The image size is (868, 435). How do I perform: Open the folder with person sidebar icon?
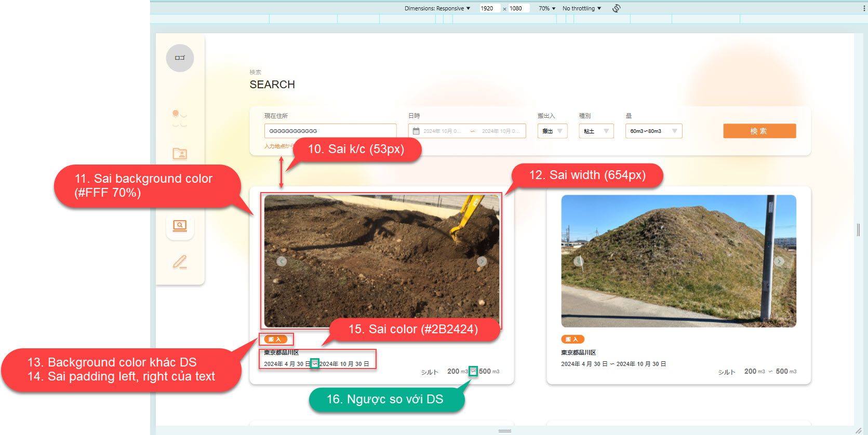pos(180,154)
